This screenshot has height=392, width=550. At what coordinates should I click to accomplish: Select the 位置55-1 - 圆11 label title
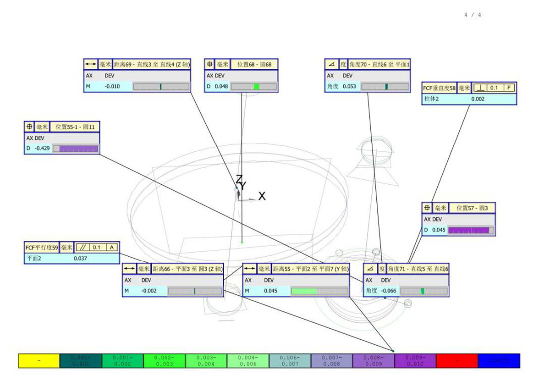point(75,127)
